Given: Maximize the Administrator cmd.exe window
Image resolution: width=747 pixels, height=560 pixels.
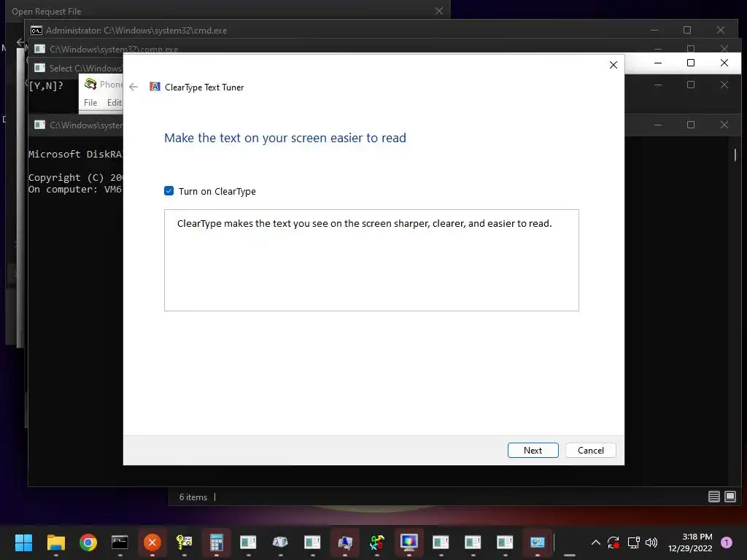Looking at the screenshot, I should tap(687, 30).
